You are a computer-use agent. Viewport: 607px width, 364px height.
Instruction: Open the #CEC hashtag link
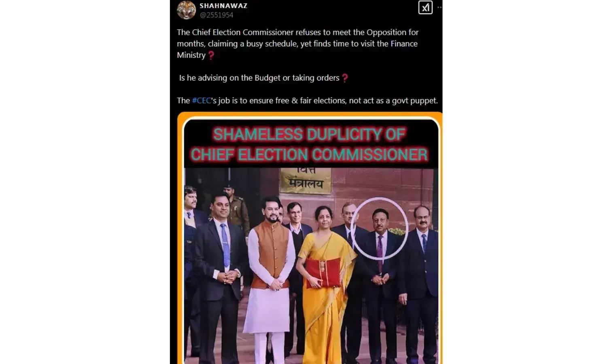pyautogui.click(x=202, y=100)
